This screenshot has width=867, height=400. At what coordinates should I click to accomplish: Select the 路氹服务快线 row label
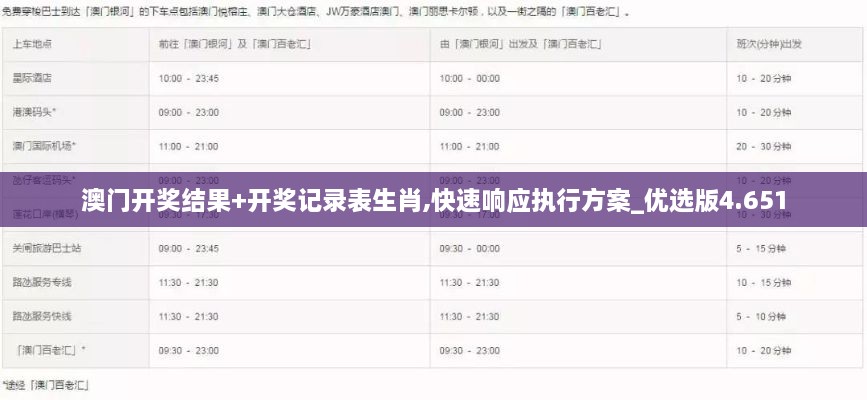42,317
